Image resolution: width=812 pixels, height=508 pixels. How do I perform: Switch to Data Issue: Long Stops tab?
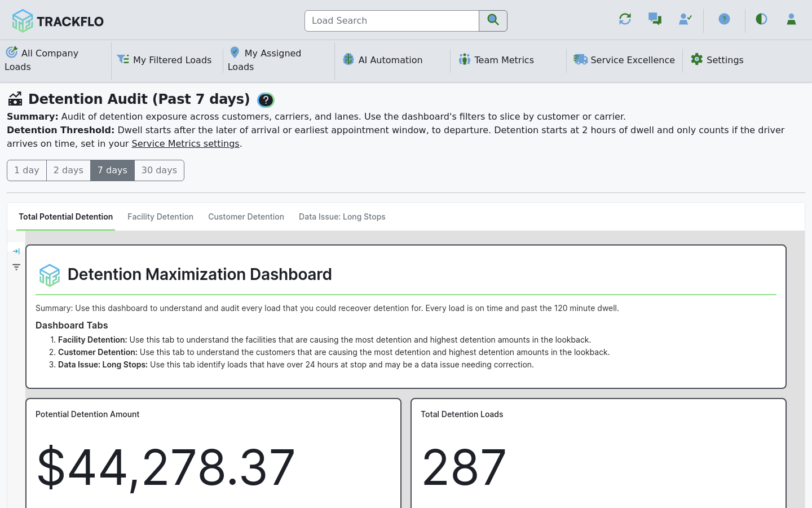pyautogui.click(x=342, y=217)
